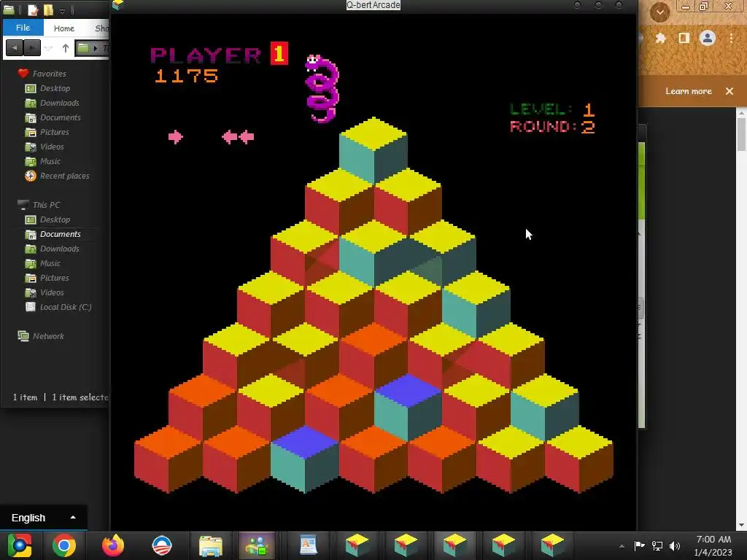Click the New folder icon in Explorer quick access toolbar
Screen dimensions: 747x560
click(48, 9)
